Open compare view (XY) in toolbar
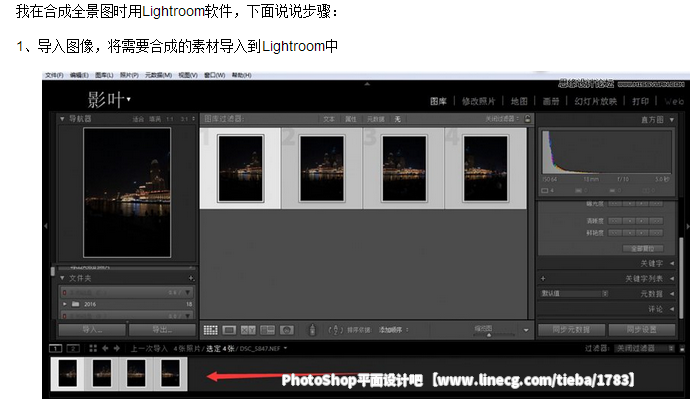The width and height of the screenshot is (690, 399). pos(248,330)
